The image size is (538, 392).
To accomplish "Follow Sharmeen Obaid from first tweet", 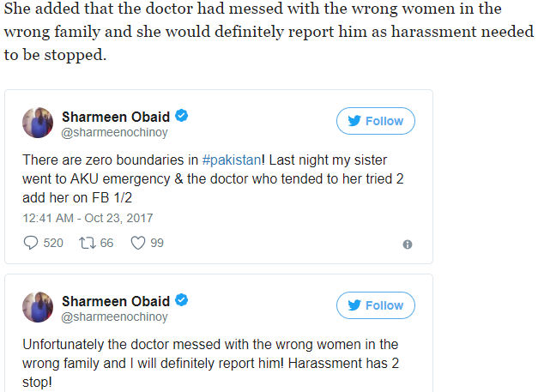I will [x=375, y=121].
